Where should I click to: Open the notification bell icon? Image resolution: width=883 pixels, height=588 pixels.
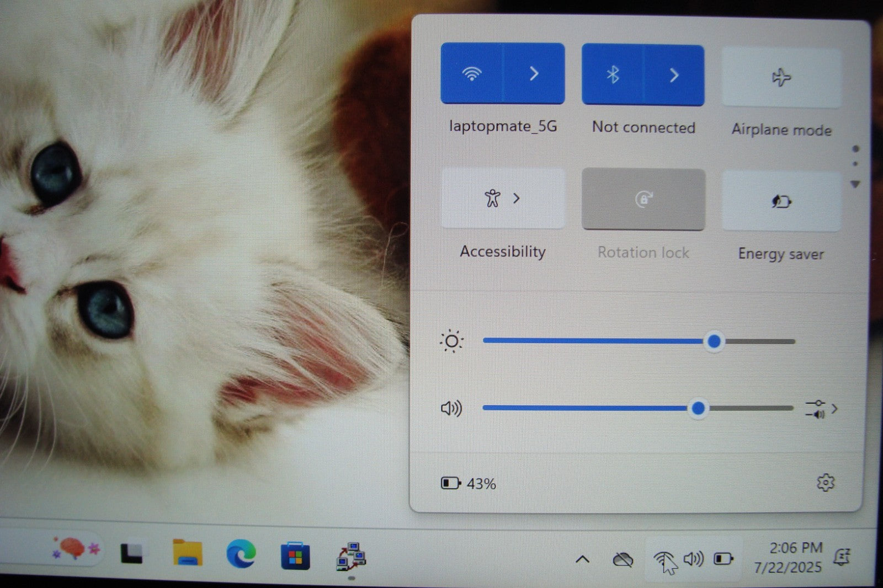(x=842, y=558)
